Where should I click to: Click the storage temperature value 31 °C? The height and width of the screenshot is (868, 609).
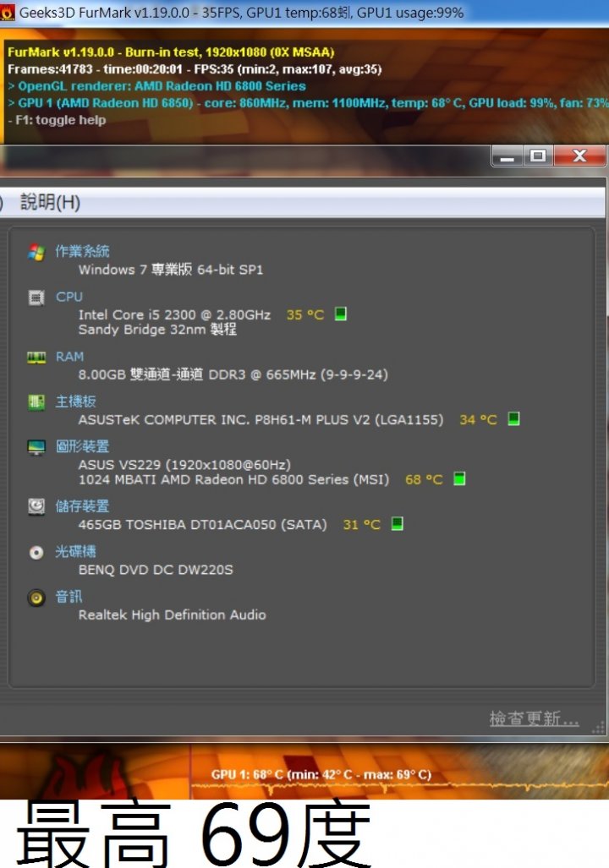[x=362, y=524]
